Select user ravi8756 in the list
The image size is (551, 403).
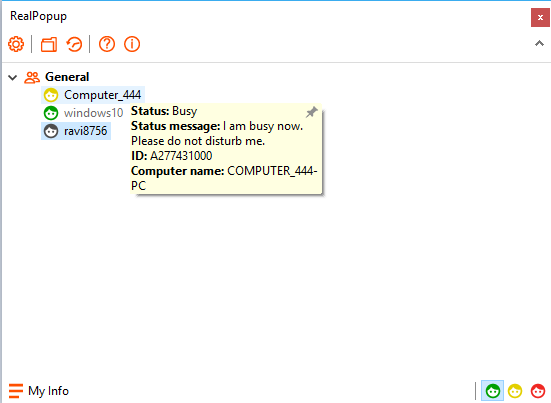76,131
